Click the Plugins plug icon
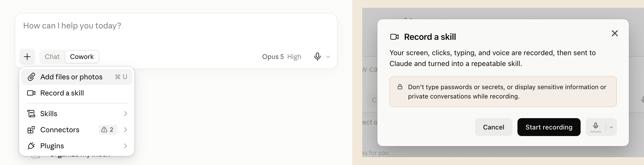The height and width of the screenshot is (165, 644). pyautogui.click(x=31, y=146)
